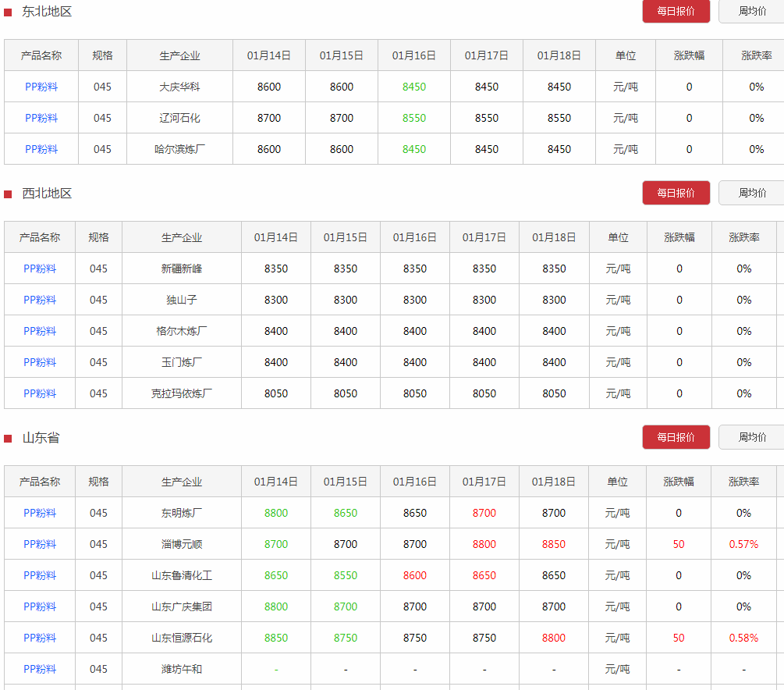Click 大庆华科 producer cell
Viewport: 784px width, 690px height.
179,87
